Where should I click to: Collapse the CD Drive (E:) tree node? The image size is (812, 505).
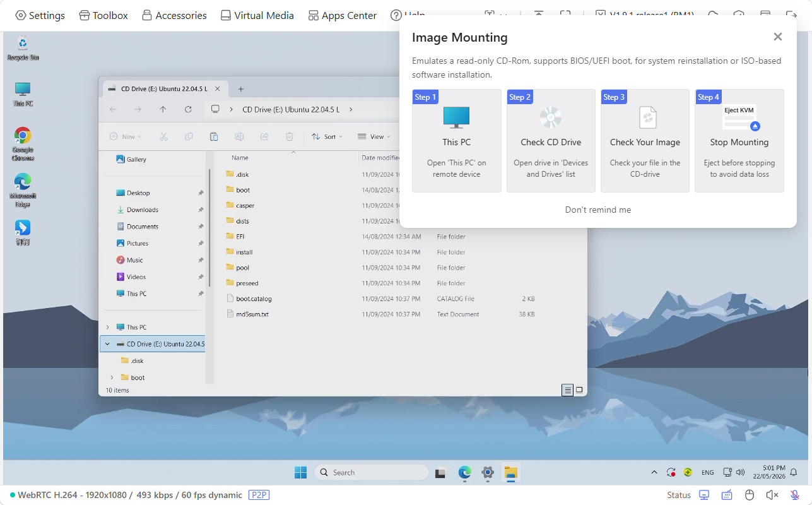[107, 344]
